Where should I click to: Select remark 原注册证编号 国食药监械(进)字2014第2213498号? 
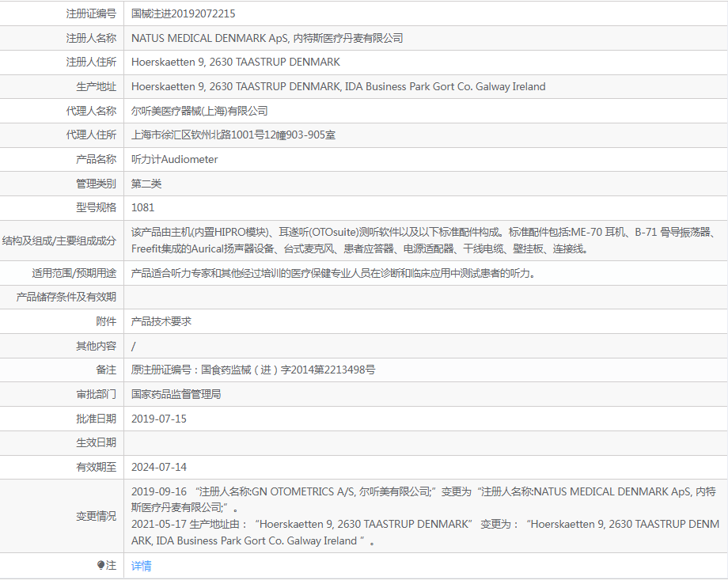253,370
